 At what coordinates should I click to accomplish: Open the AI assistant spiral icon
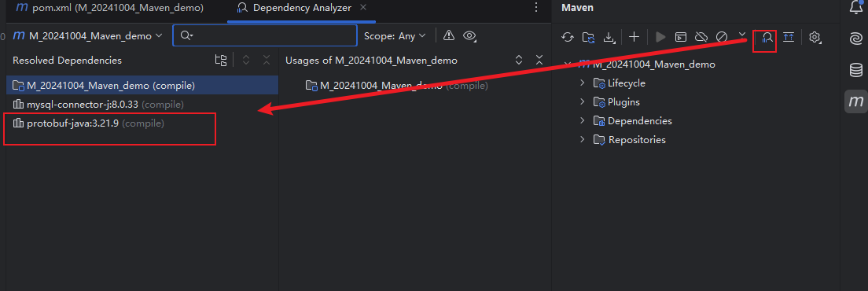pyautogui.click(x=856, y=39)
